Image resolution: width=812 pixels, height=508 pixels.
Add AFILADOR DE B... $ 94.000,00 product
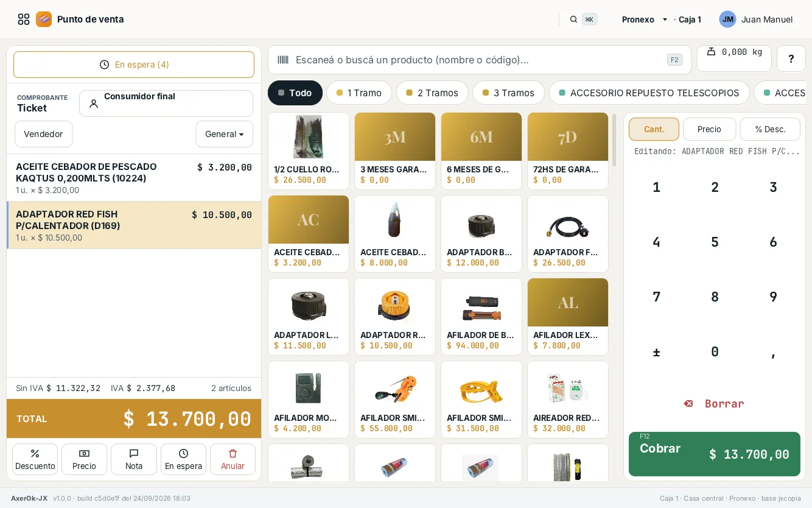[x=481, y=317]
